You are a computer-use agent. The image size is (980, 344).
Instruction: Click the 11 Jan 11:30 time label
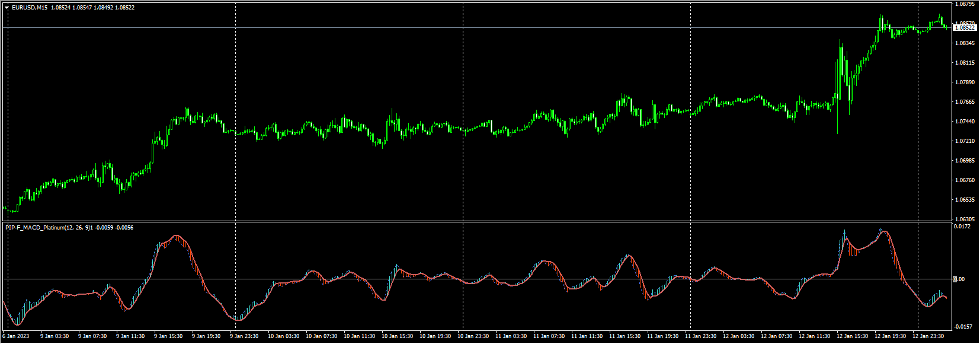587,336
